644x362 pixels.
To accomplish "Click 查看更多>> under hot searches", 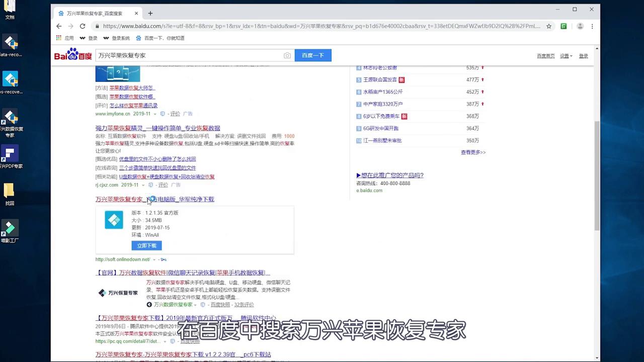I will [x=473, y=152].
